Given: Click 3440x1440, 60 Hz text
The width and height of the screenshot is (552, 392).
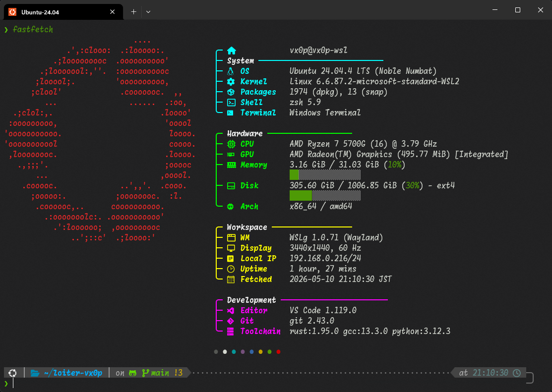Looking at the screenshot, I should tap(325, 248).
